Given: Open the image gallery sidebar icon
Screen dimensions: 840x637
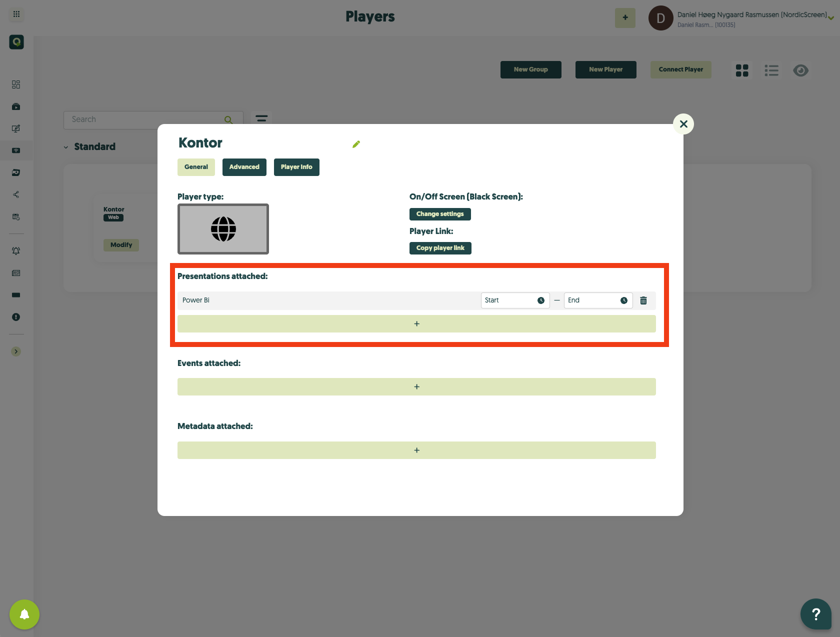Looking at the screenshot, I should point(16,172).
